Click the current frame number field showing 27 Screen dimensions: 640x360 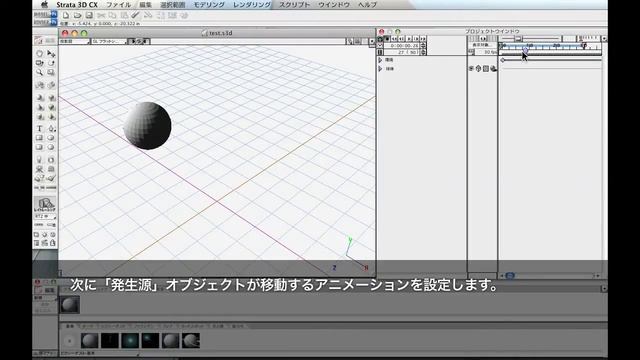tap(402, 52)
